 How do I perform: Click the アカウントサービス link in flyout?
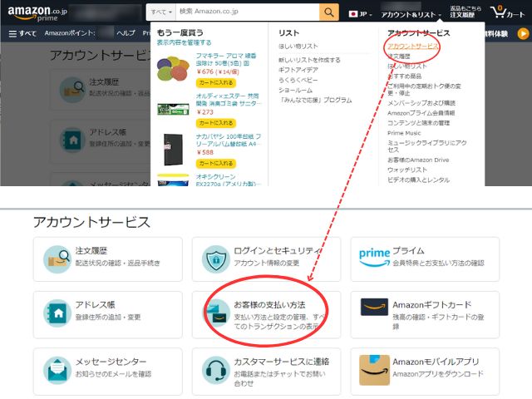click(x=412, y=46)
